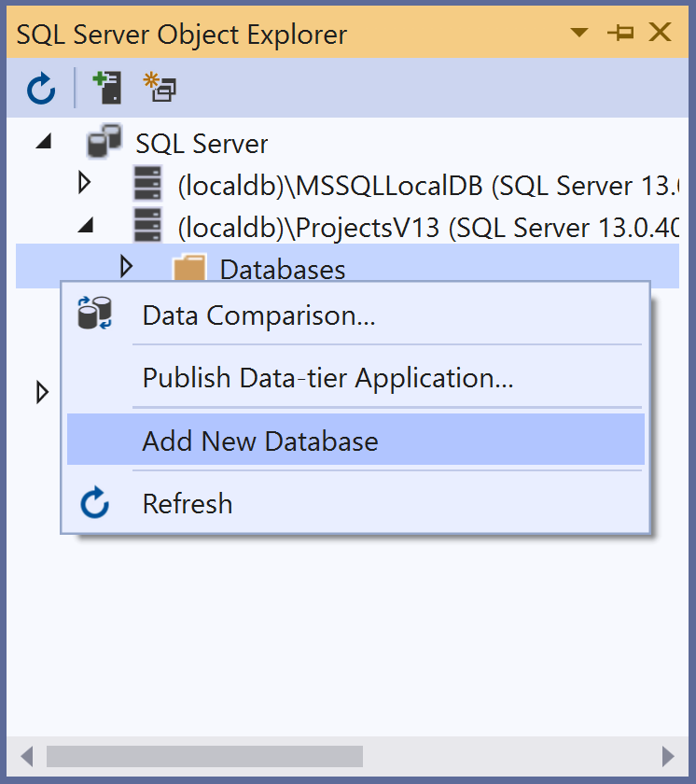Choose Add New Database menu entry
696x784 pixels.
tap(355, 440)
